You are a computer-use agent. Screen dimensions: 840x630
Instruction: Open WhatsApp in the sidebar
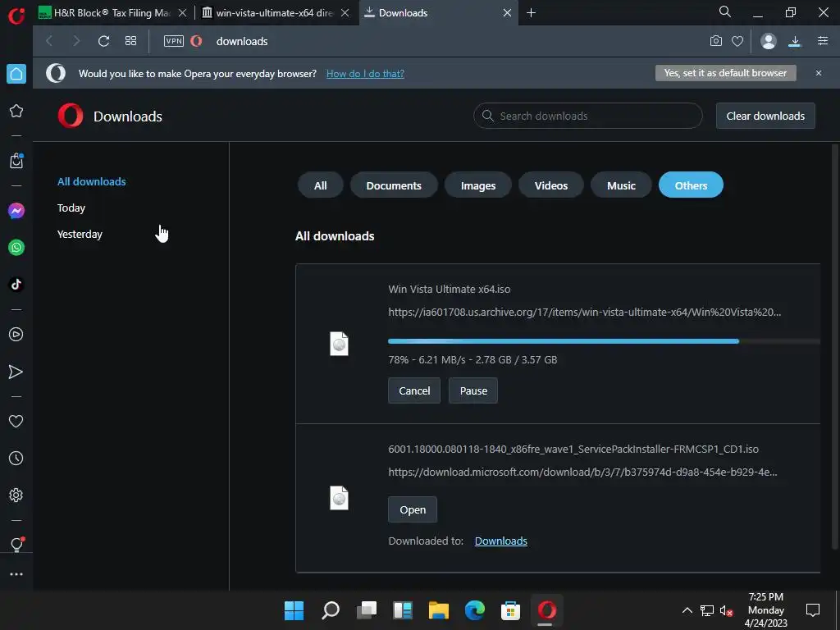(x=16, y=248)
